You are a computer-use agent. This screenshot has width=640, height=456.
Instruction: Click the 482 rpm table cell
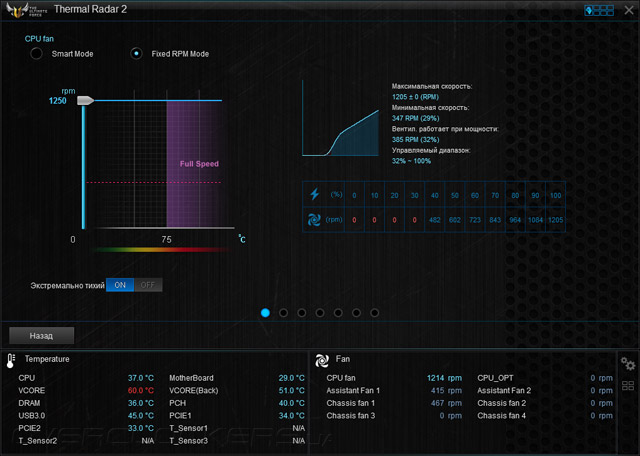[435, 220]
